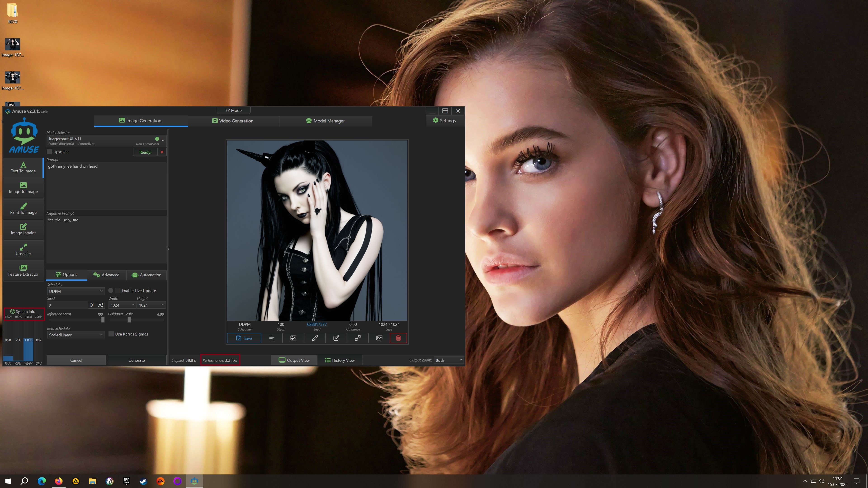Click the next seed step icon
The width and height of the screenshot is (868, 488).
(92, 305)
